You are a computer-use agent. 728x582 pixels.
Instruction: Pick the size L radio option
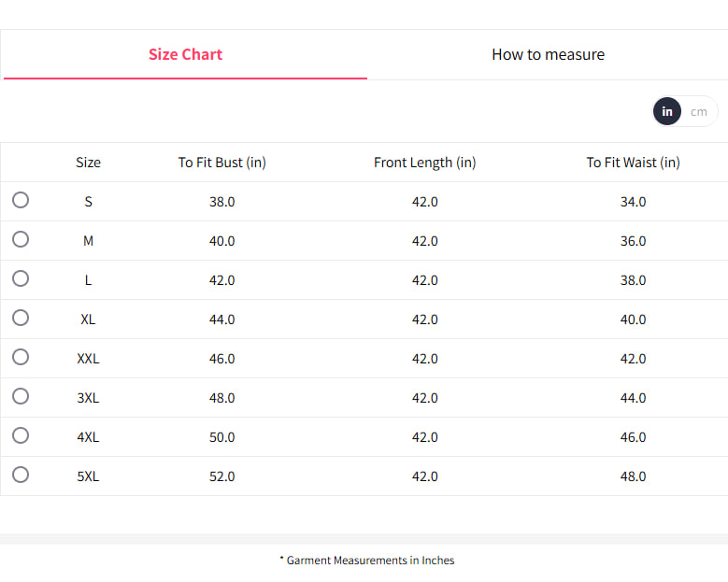tap(21, 278)
